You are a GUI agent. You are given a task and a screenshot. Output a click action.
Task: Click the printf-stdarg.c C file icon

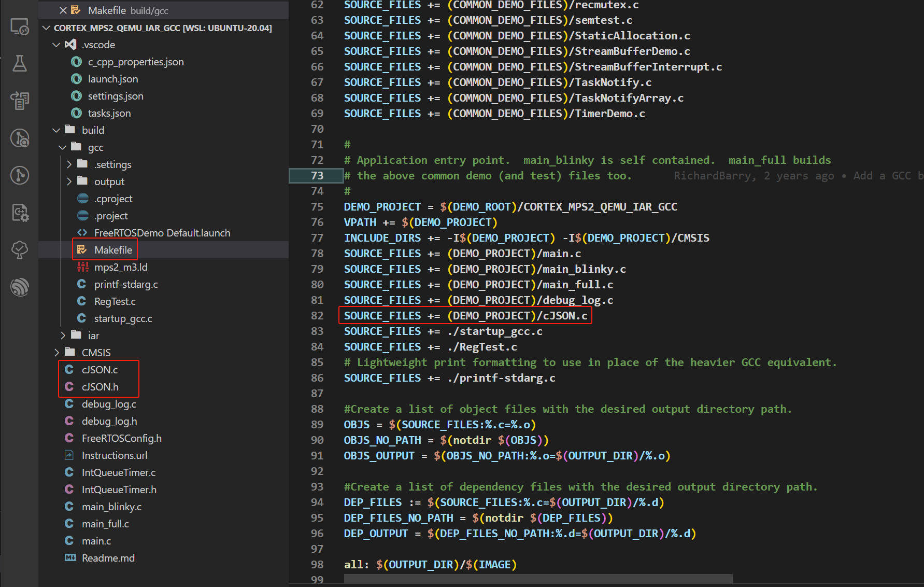pyautogui.click(x=82, y=284)
